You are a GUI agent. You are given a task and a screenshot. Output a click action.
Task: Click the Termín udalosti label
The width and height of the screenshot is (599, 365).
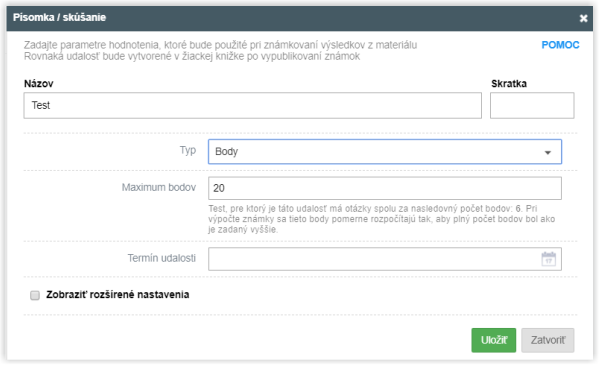coord(162,258)
